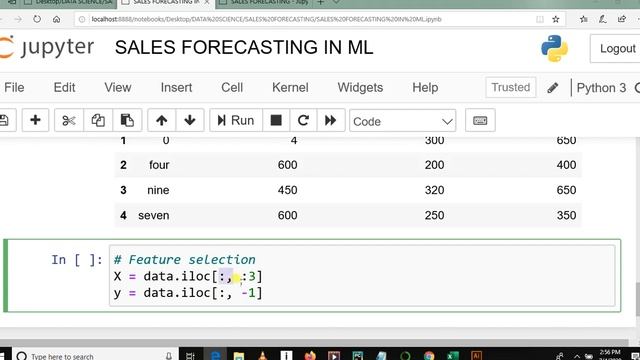
Task: Click the table cell 'seven'
Action: [x=153, y=216]
